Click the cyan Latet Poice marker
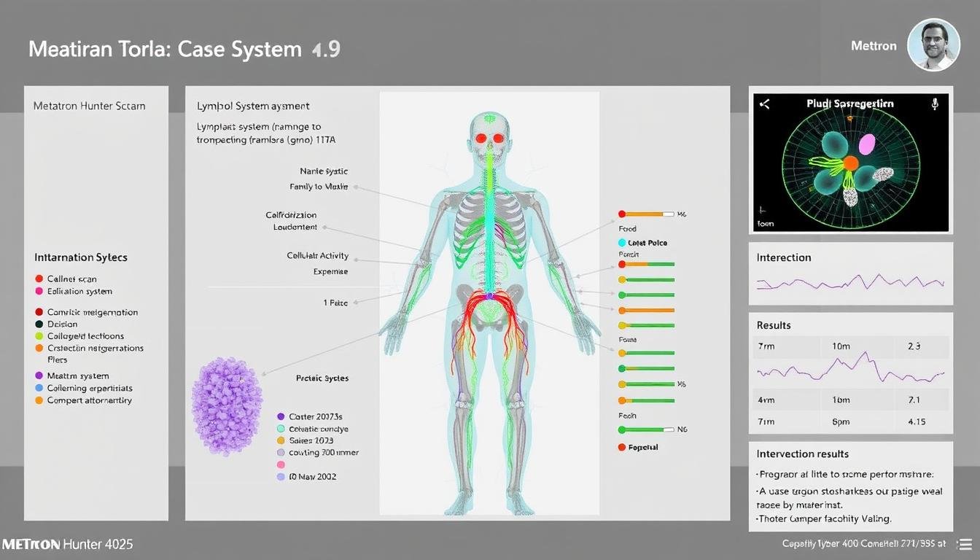Screen dimensions: 980x560 [x=622, y=243]
